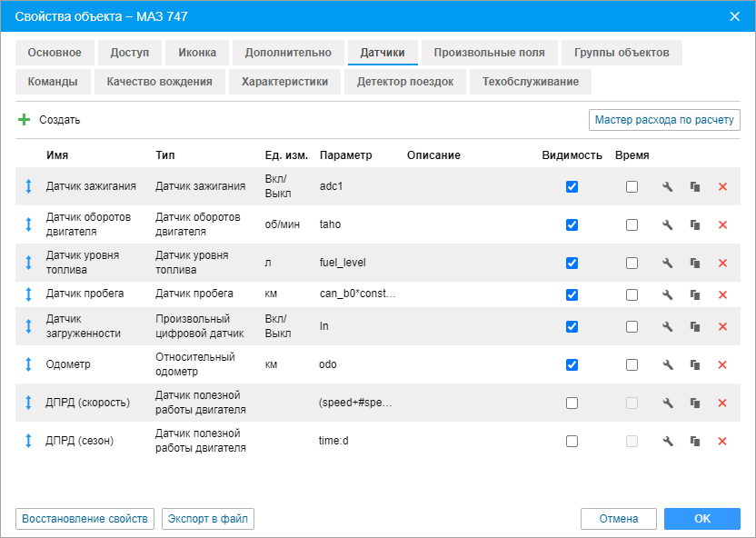
Task: Click reorder arrow for Датчик уровня топлива
Action: click(x=28, y=263)
